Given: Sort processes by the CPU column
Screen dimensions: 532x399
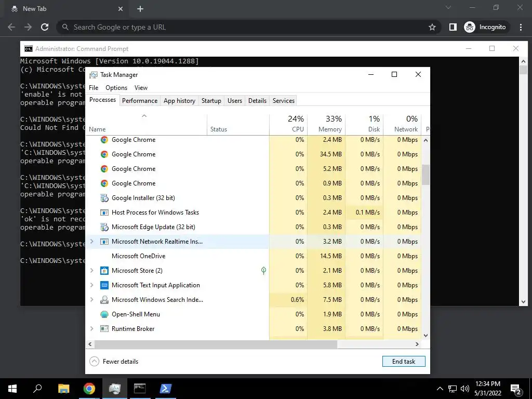Looking at the screenshot, I should (x=288, y=124).
